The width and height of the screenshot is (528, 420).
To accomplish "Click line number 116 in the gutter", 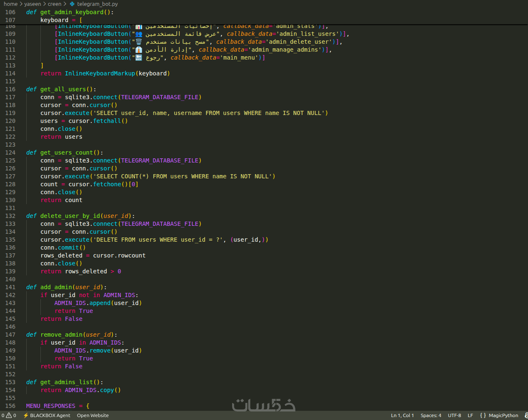I will 10,89.
